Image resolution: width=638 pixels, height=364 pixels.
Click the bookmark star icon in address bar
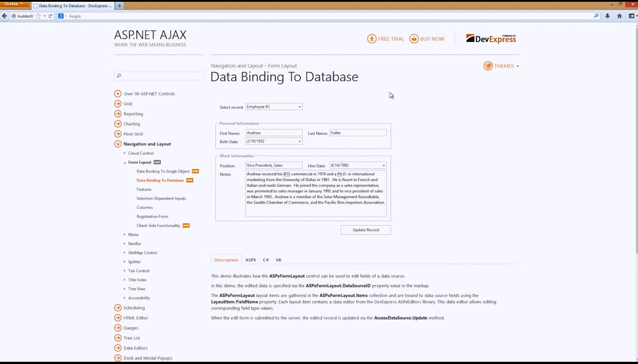pos(38,16)
